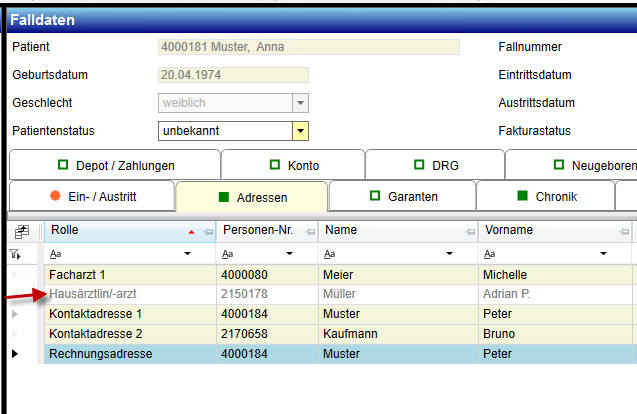This screenshot has width=637, height=414.
Task: Click the first name Adrian P.
Action: pos(507,294)
